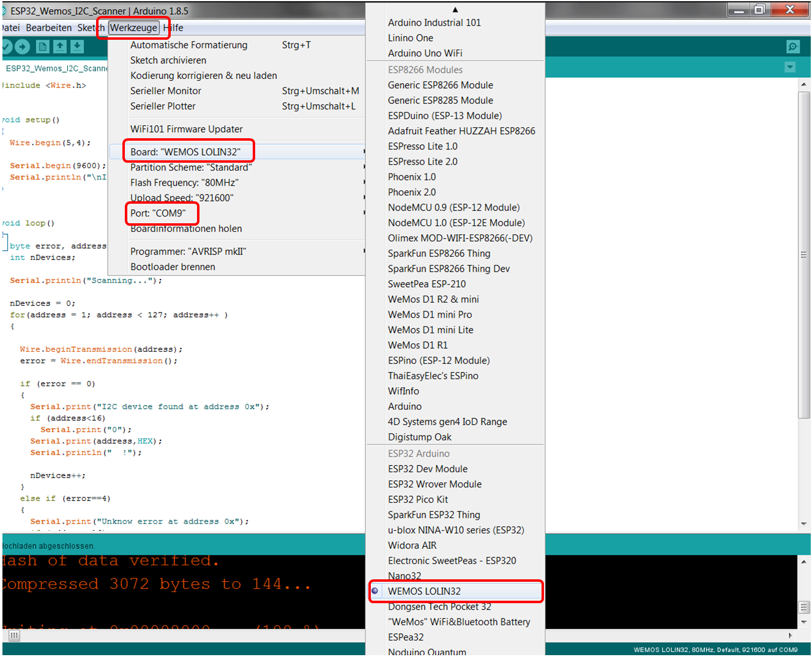Click the scroll-up arrow atop board list
The height and width of the screenshot is (657, 812).
point(455,10)
